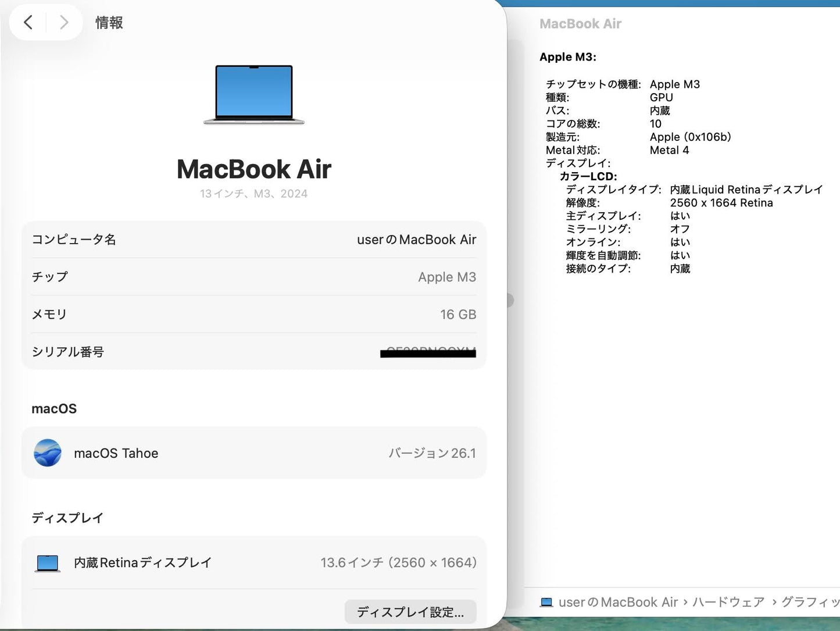This screenshot has width=840, height=631.
Task: Click the カラーLCD: heading
Action: [588, 176]
